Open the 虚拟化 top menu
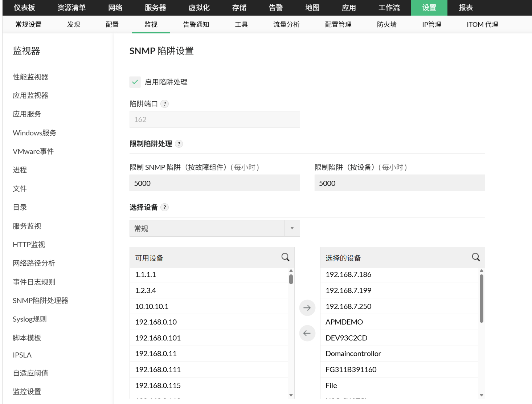Viewport: 532px width, 404px height. tap(199, 8)
